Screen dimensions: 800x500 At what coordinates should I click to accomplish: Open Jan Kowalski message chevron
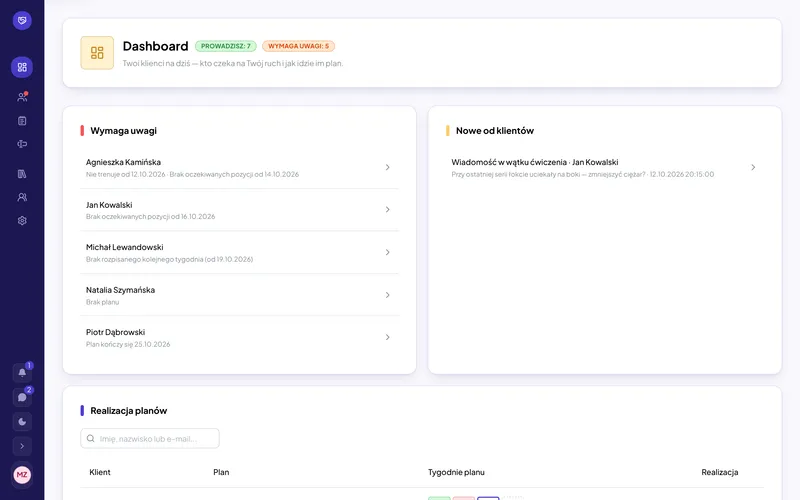(x=753, y=167)
